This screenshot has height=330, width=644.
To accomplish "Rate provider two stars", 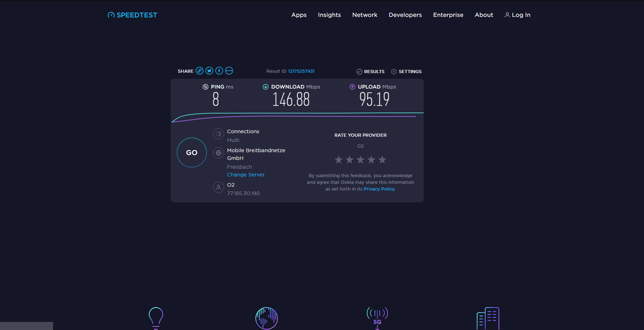I will (350, 160).
